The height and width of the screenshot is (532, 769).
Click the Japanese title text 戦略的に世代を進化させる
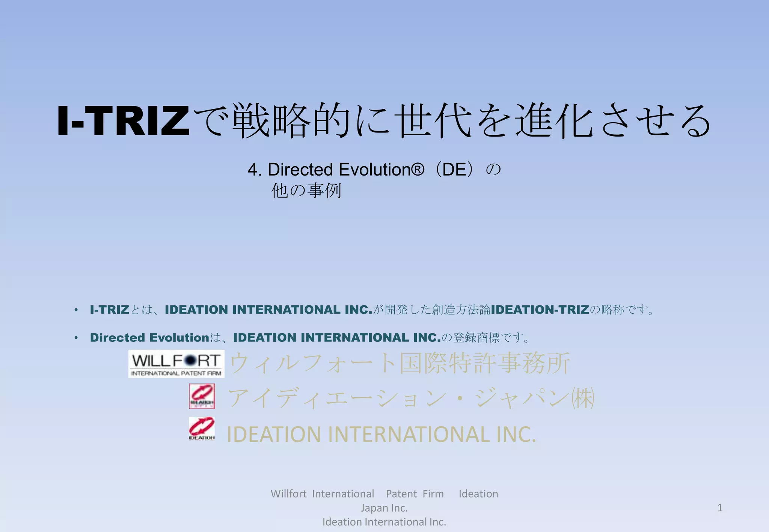(469, 121)
